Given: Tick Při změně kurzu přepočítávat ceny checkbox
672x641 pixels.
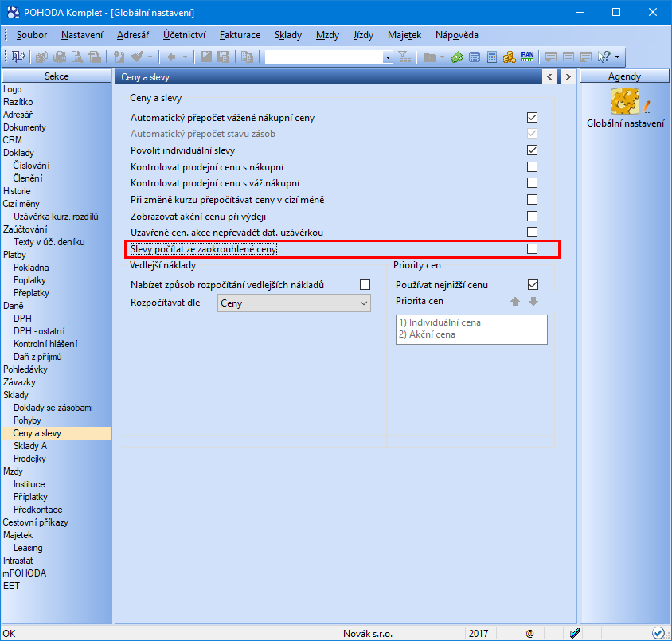Looking at the screenshot, I should coord(533,200).
